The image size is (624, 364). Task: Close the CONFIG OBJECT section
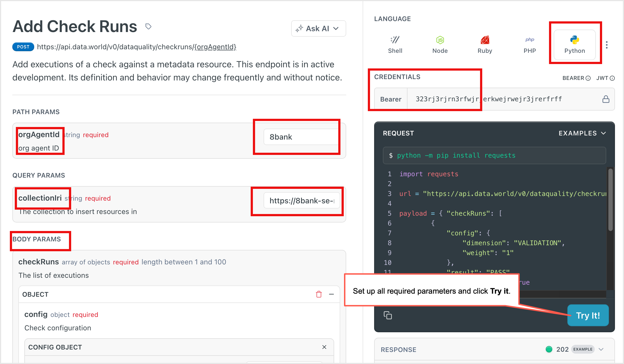point(324,347)
